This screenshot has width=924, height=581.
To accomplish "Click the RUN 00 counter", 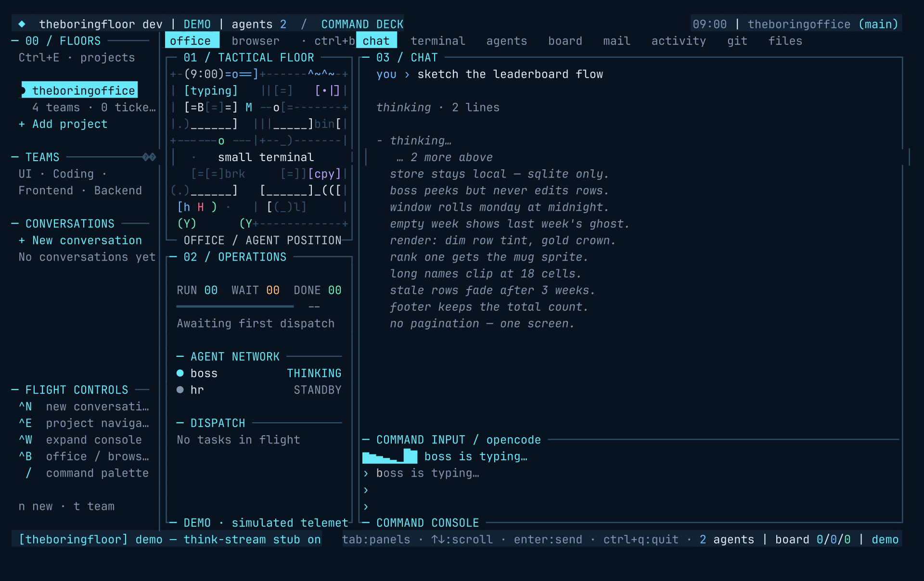I will click(197, 290).
